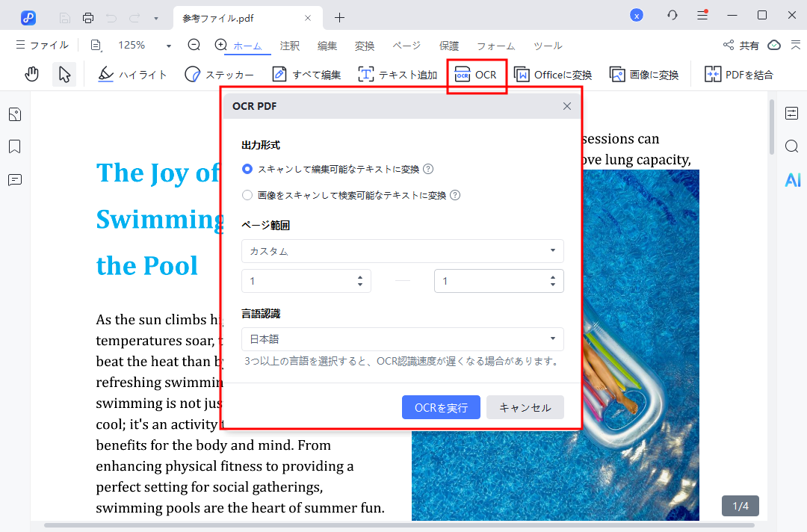The image size is (807, 532).
Task: Open the thumbnails panel in left sidebar
Action: [15, 114]
